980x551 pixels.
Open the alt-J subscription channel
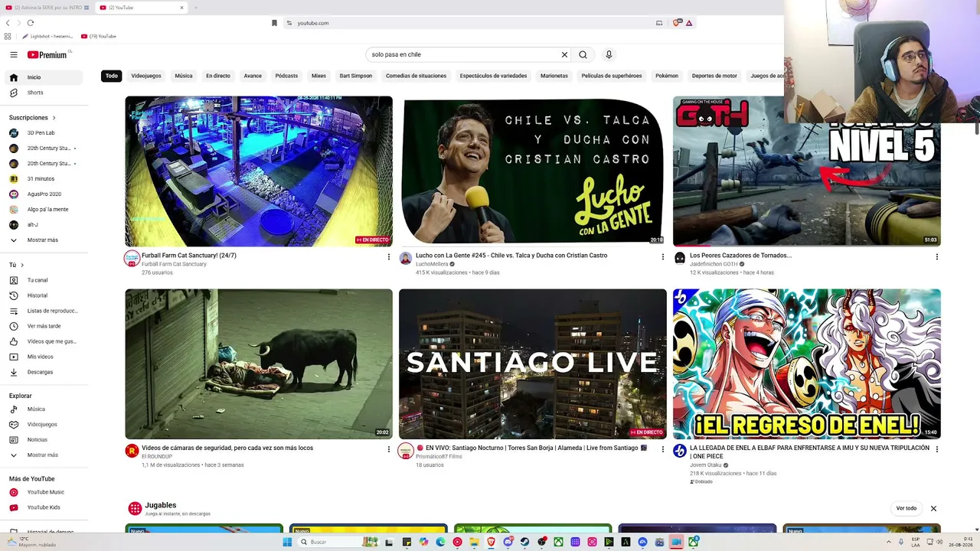pyautogui.click(x=43, y=225)
